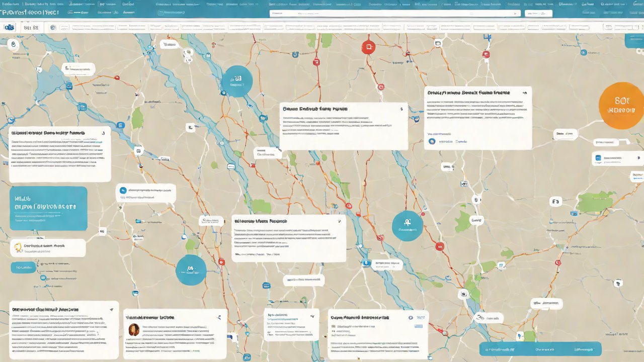Image resolution: width=644 pixels, height=362 pixels.
Task: Click arrow icon on top-right info card
Action: point(524,93)
